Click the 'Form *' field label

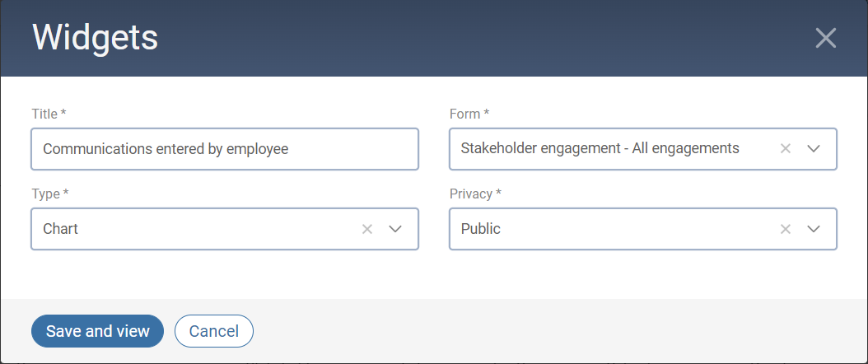[469, 114]
